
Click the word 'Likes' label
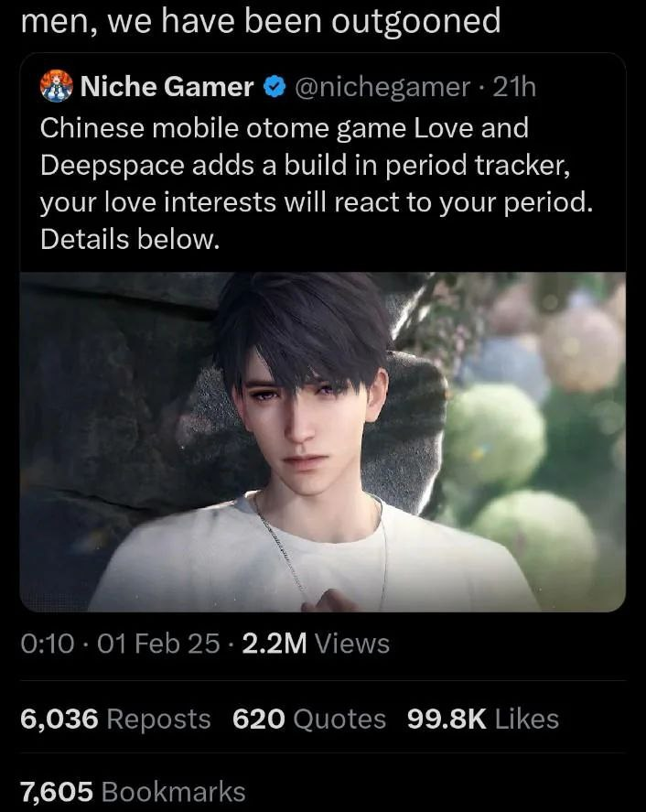click(x=527, y=719)
